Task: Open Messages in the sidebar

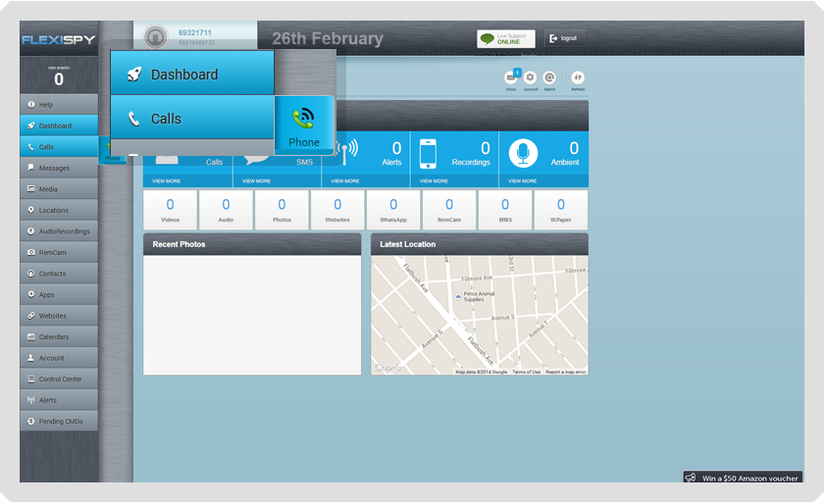Action: pyautogui.click(x=59, y=168)
